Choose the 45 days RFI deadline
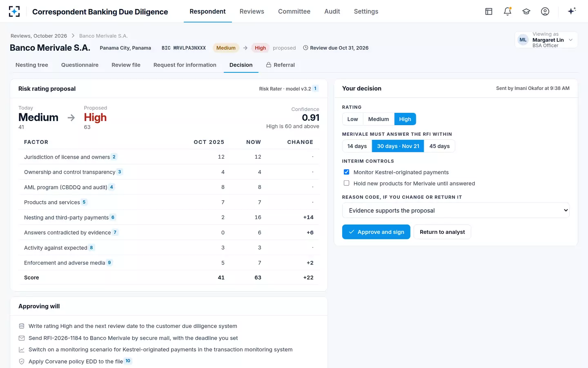The height and width of the screenshot is (368, 588). pyautogui.click(x=439, y=146)
